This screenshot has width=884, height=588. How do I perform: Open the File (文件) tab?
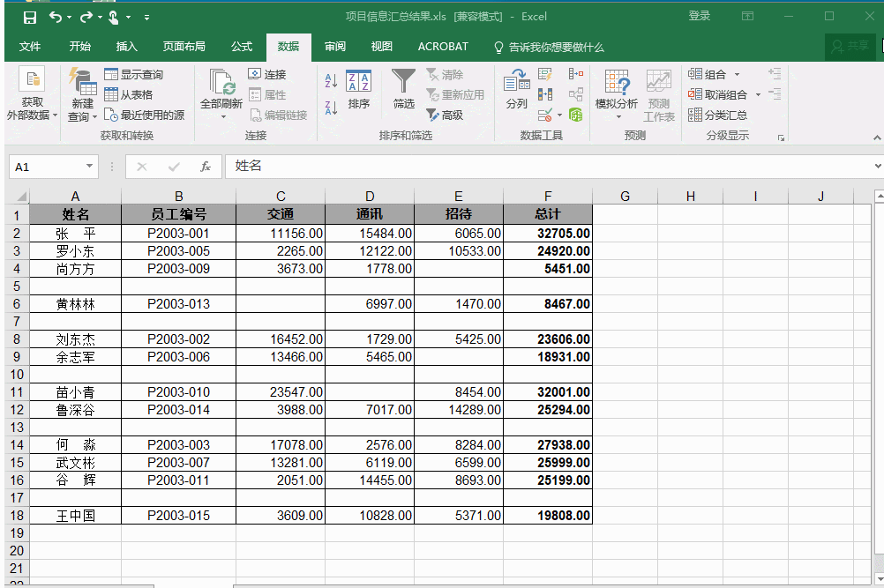tap(29, 47)
